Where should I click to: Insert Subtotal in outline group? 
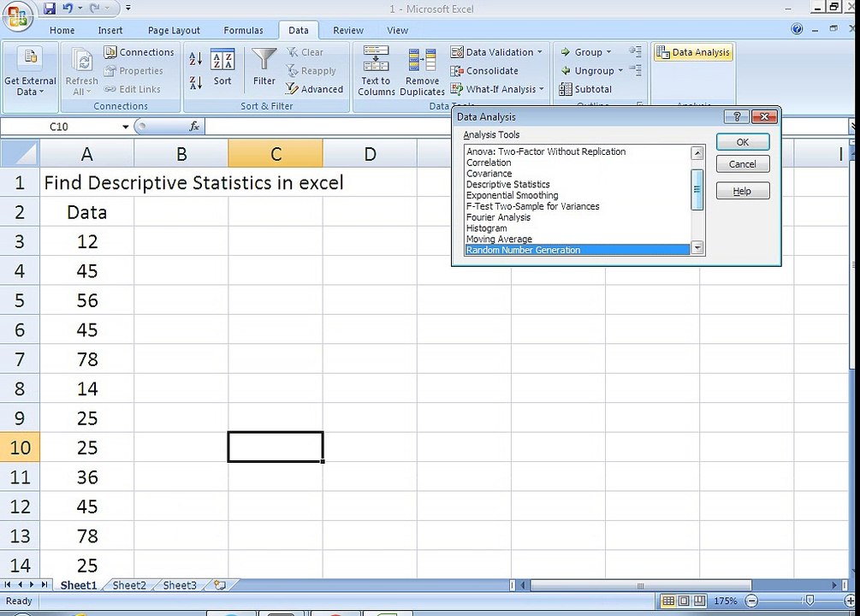point(585,89)
